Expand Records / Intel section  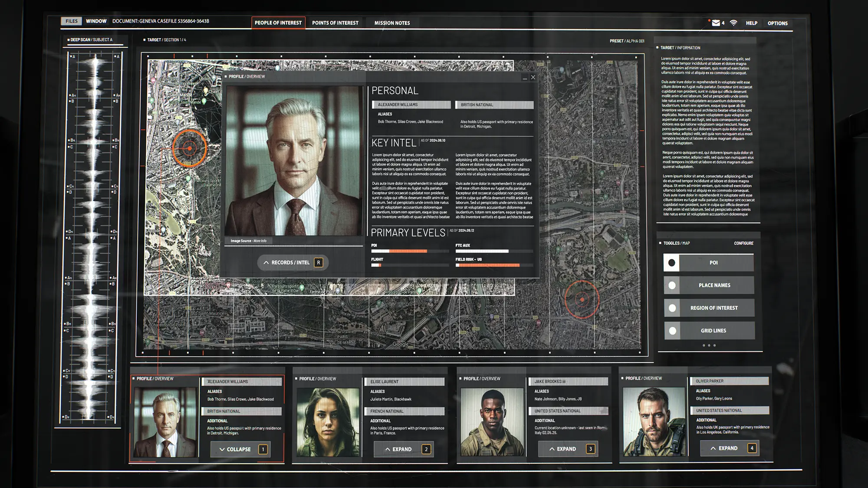click(293, 262)
